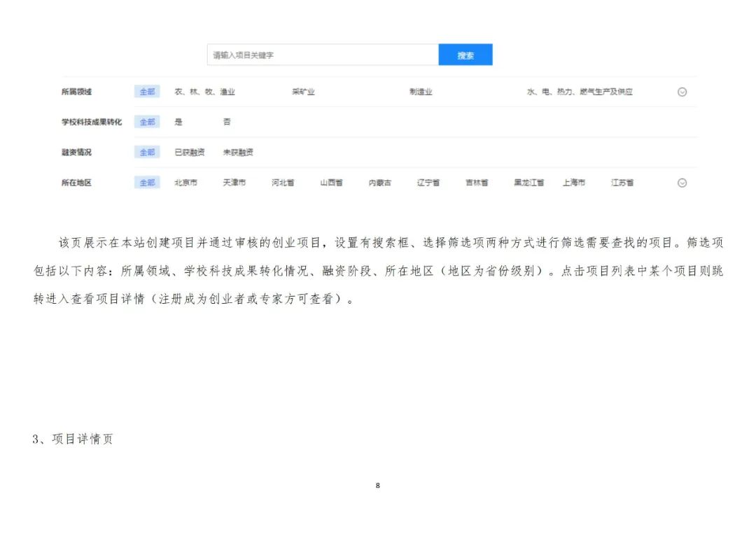Select 全部 in the 学校科技成果转化 filter
756x534 pixels.
[x=147, y=122]
